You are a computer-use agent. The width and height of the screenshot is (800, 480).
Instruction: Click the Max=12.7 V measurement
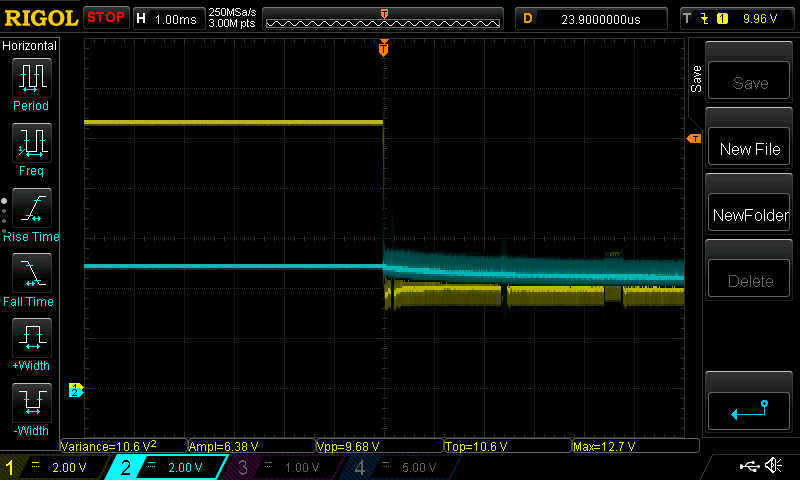coord(636,446)
